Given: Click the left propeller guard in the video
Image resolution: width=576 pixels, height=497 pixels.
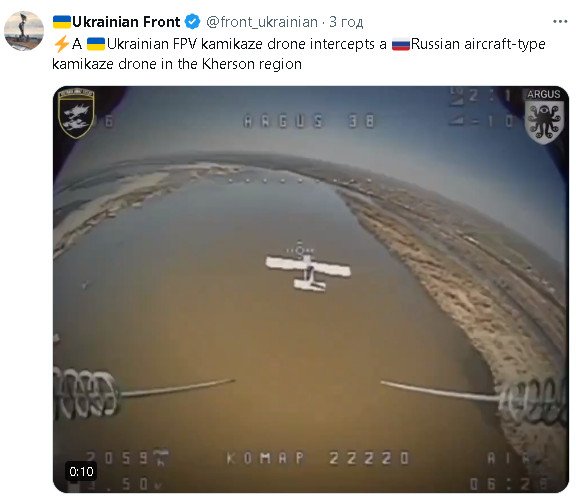Looking at the screenshot, I should (x=87, y=393).
